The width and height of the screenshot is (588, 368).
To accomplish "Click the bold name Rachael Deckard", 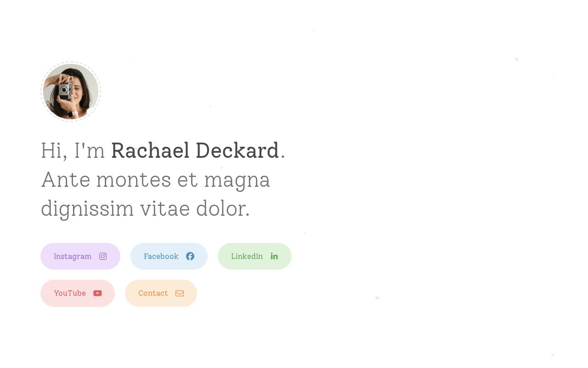I will [x=195, y=150].
